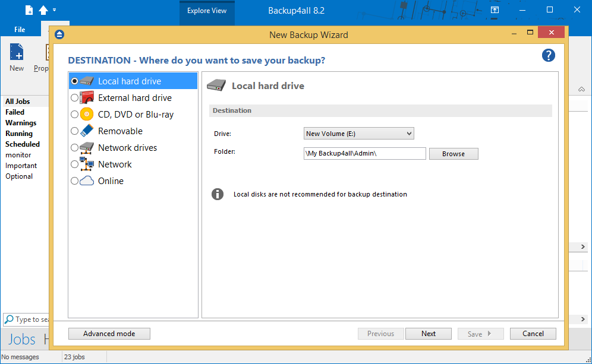Viewport: 592px width, 364px height.
Task: Click the Network drives icon
Action: [x=87, y=147]
